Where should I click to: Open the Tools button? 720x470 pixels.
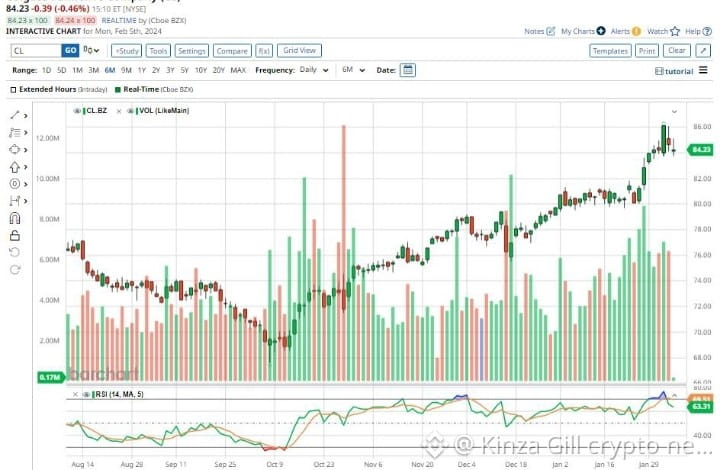click(x=158, y=50)
